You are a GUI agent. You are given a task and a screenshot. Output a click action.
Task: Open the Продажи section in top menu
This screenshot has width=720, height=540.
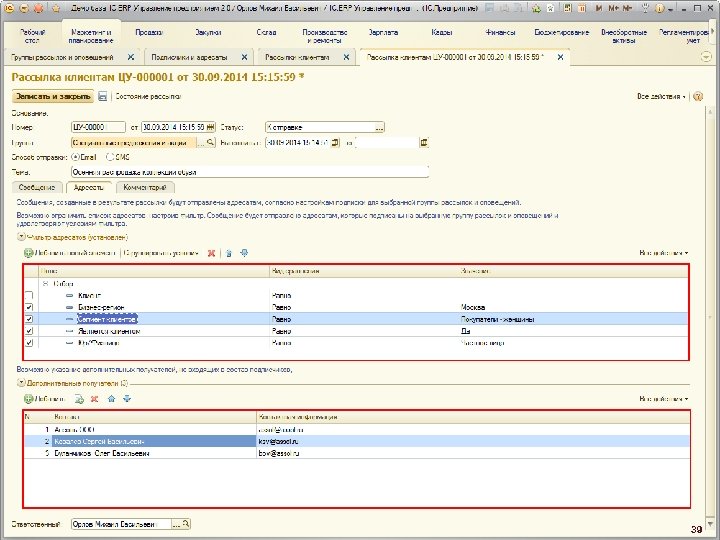coord(149,33)
